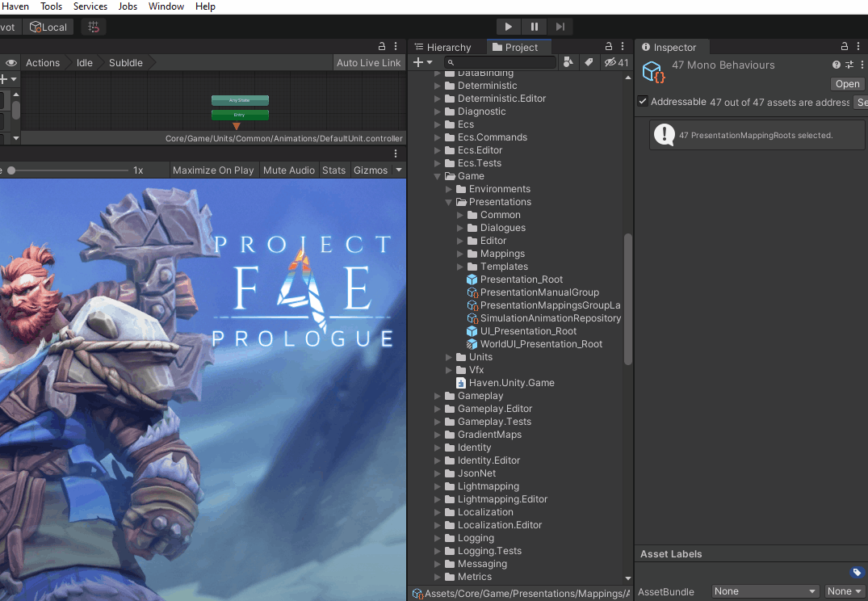Image resolution: width=868 pixels, height=601 pixels.
Task: Open the AssetBundle None dropdown
Action: point(765,591)
